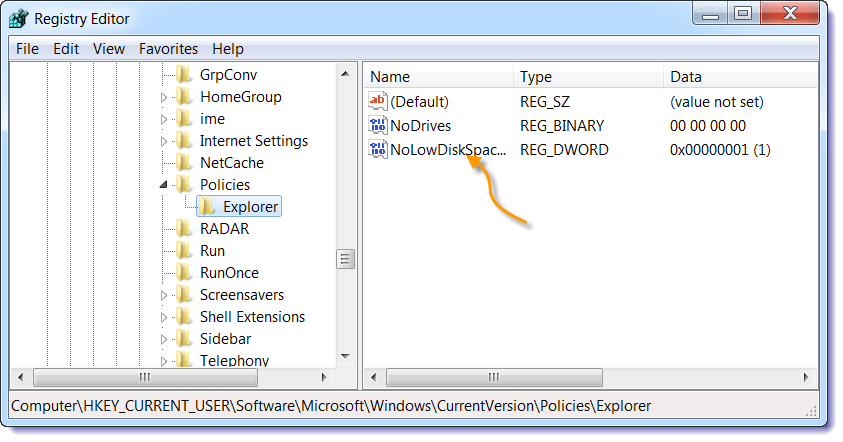Click the tree pane scroll down arrow

(x=345, y=357)
